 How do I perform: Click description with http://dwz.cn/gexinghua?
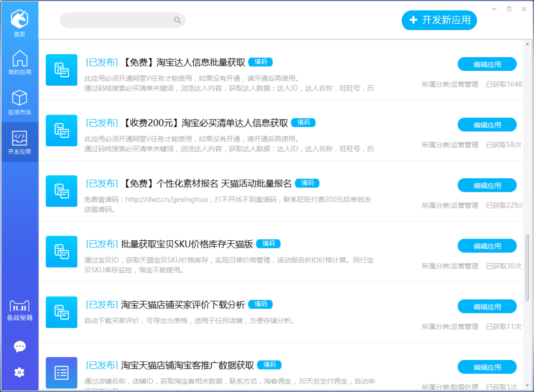[228, 204]
